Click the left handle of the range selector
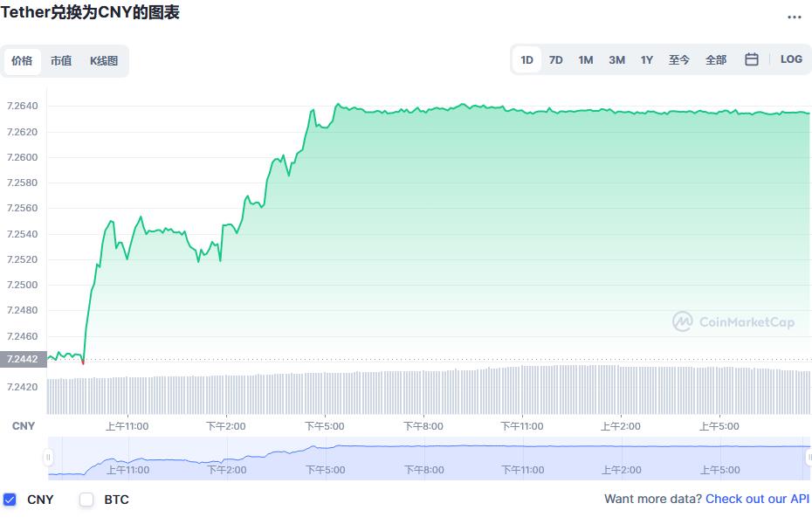This screenshot has height=524, width=812. coord(50,456)
